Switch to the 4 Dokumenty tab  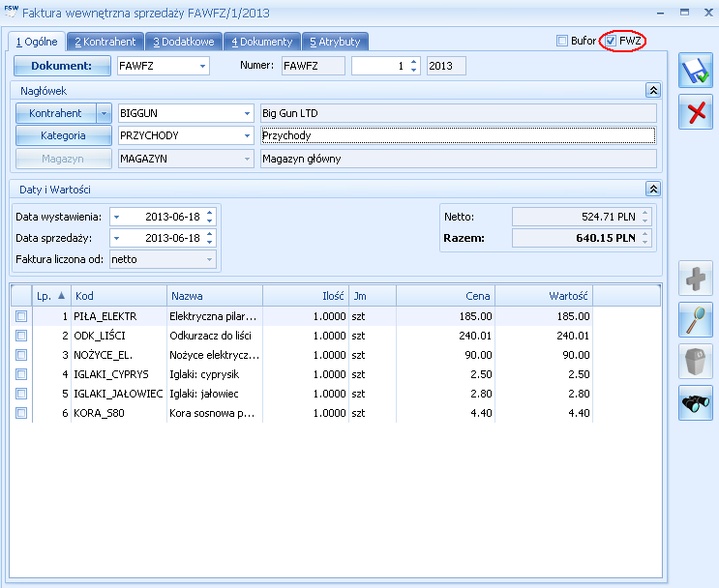coord(262,42)
